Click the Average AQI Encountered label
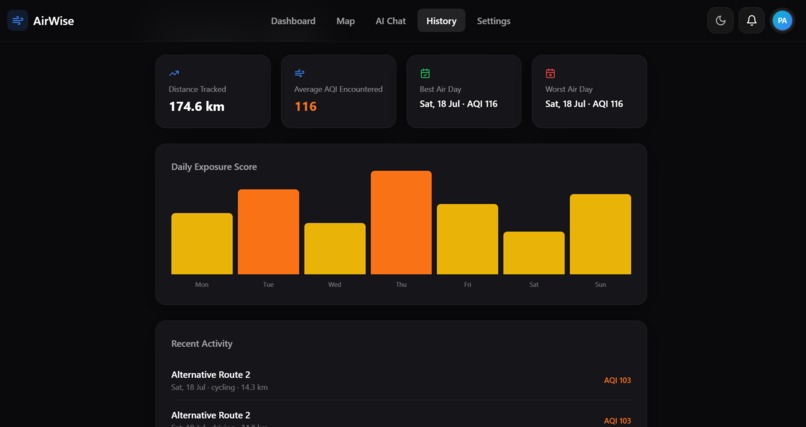The image size is (806, 427). click(338, 89)
